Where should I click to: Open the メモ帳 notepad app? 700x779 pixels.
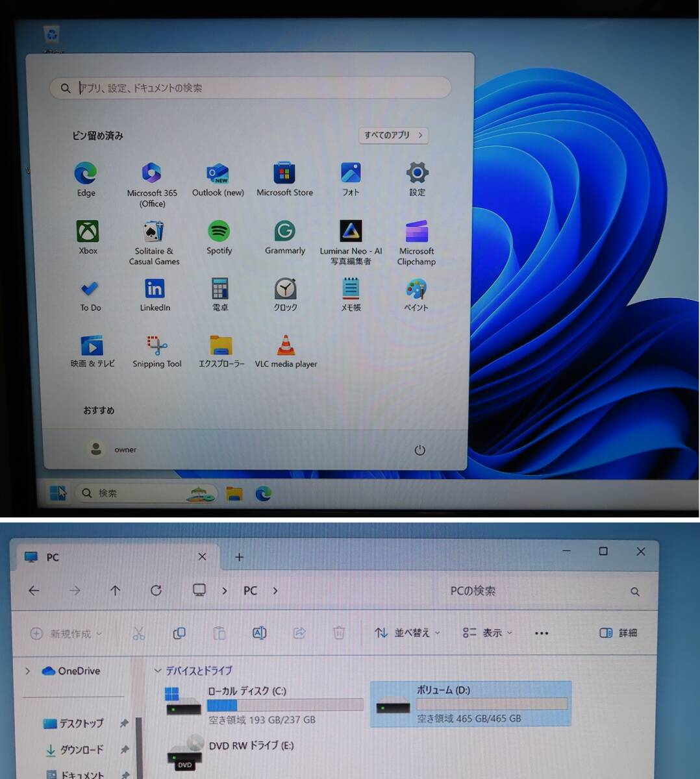point(351,295)
